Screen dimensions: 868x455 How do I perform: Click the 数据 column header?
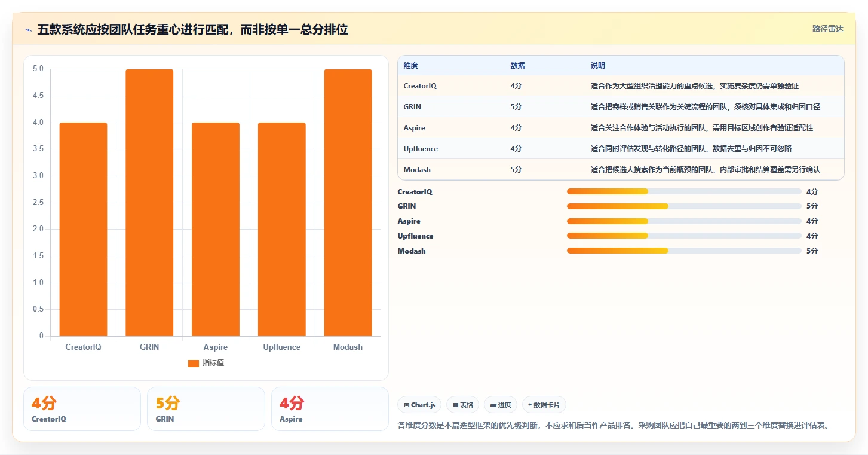[x=517, y=66]
